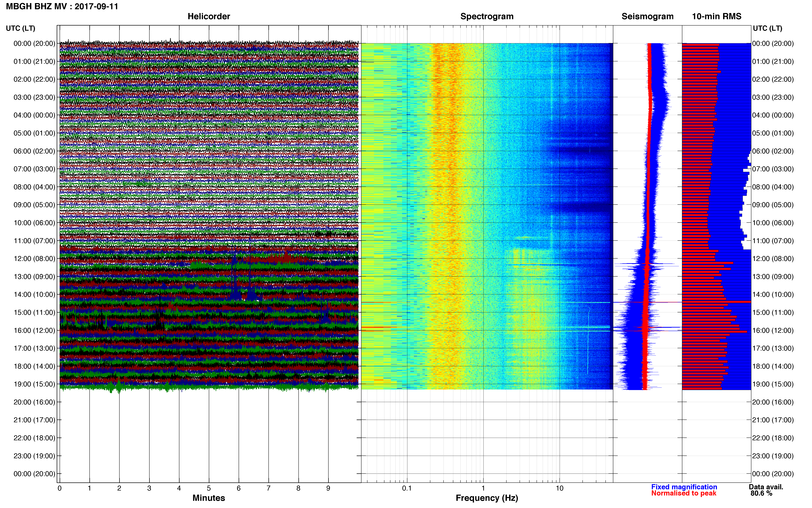Image resolution: width=812 pixels, height=508 pixels.
Task: Click the 1 Hz frequency tick label
Action: (x=483, y=488)
